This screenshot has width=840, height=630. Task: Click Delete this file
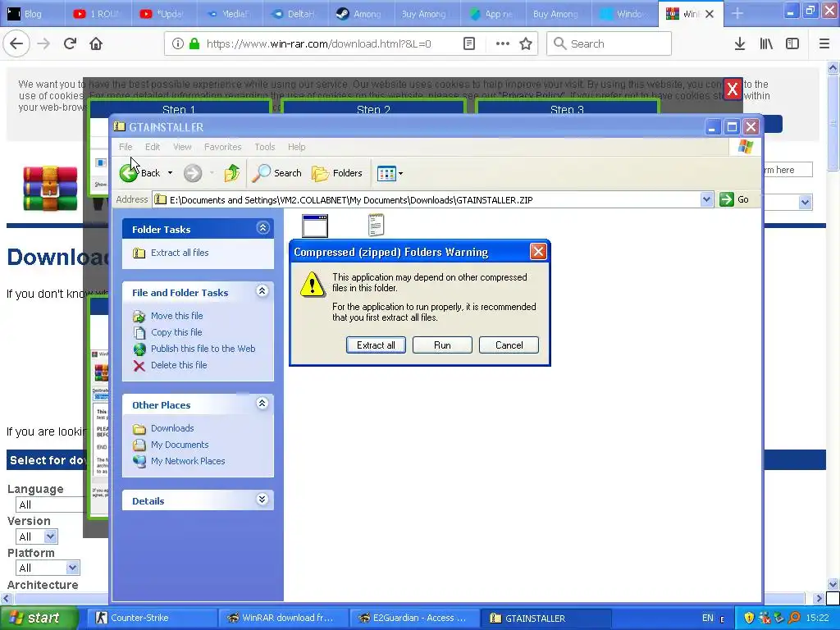[x=179, y=365]
